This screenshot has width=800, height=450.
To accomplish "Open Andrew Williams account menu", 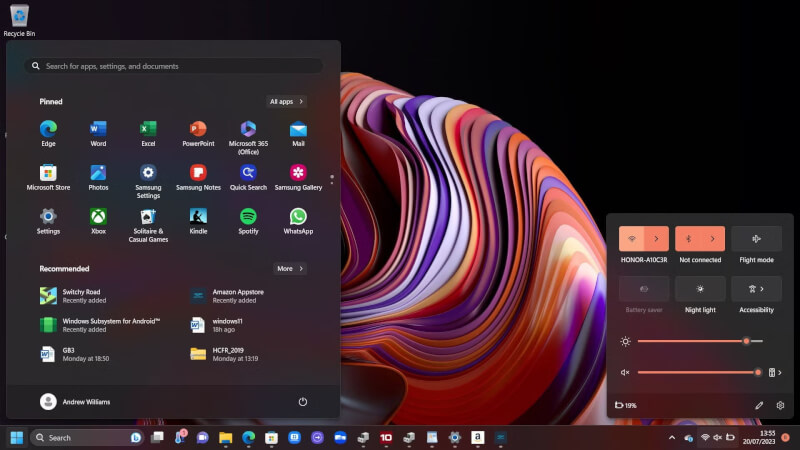I will [x=75, y=402].
